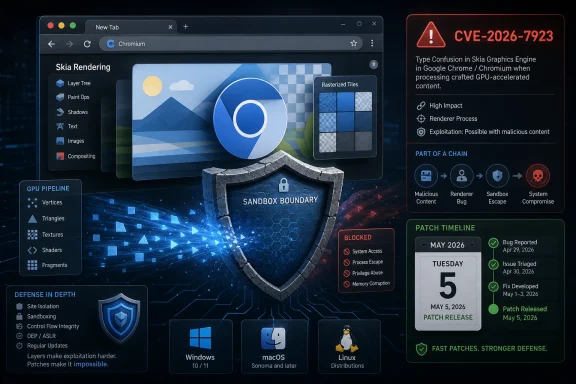This screenshot has height=384, width=576.
Task: Select the New Tab tab
Action: point(131,27)
